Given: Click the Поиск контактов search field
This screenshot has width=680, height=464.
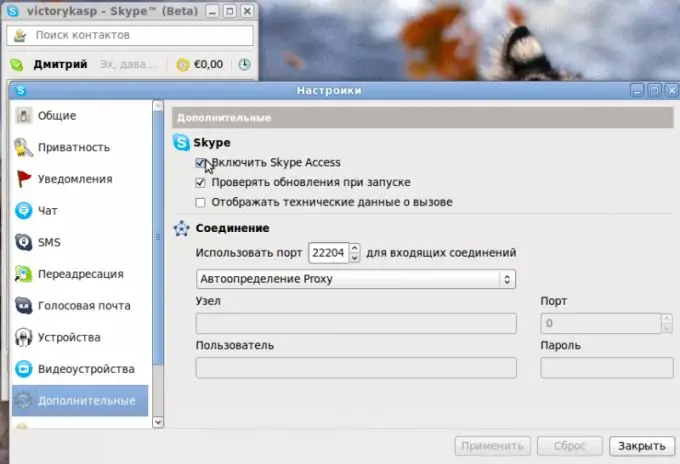Looking at the screenshot, I should 130,35.
